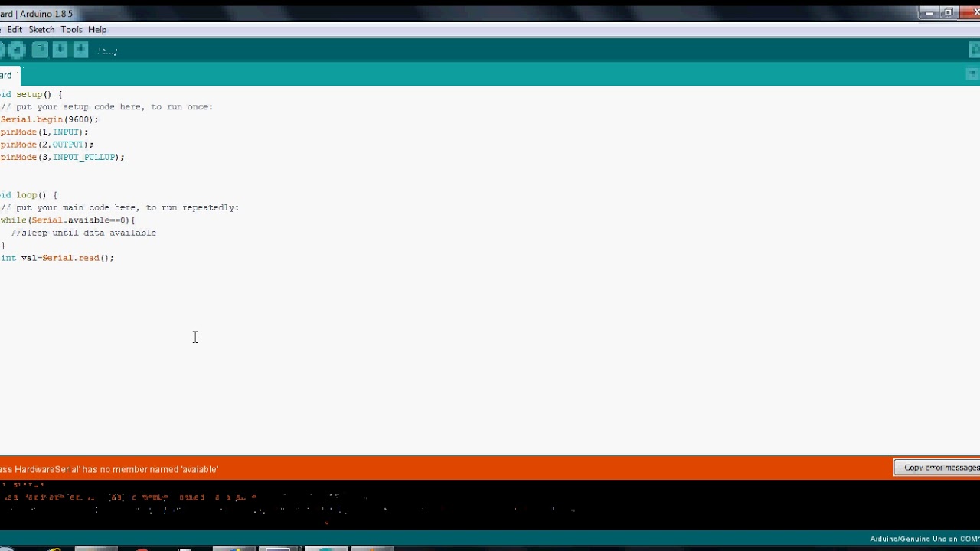Image resolution: width=980 pixels, height=551 pixels.
Task: Click on the Serial.begin(9600); line
Action: point(49,119)
